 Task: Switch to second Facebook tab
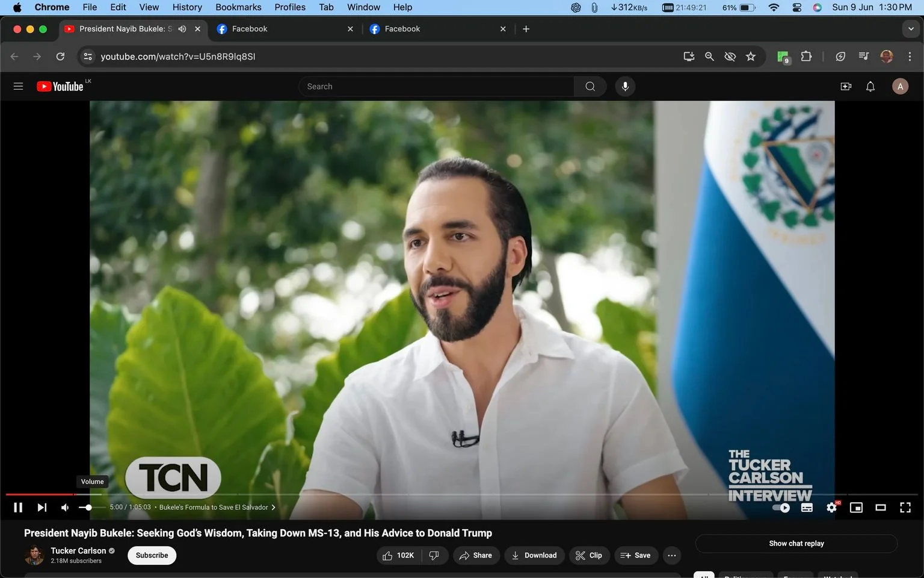pyautogui.click(x=438, y=28)
